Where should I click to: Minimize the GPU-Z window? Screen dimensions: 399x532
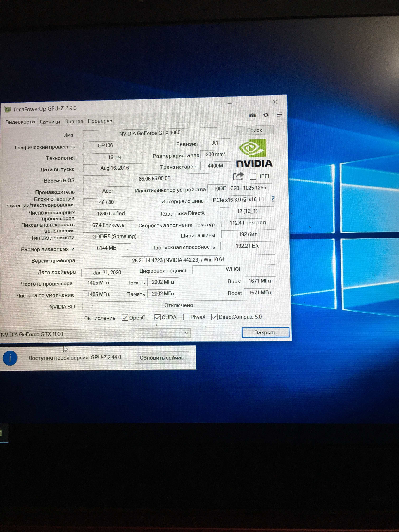pyautogui.click(x=230, y=103)
